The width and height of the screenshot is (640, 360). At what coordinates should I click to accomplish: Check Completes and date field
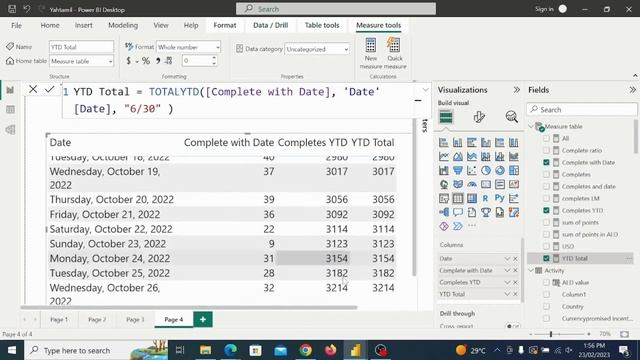547,187
